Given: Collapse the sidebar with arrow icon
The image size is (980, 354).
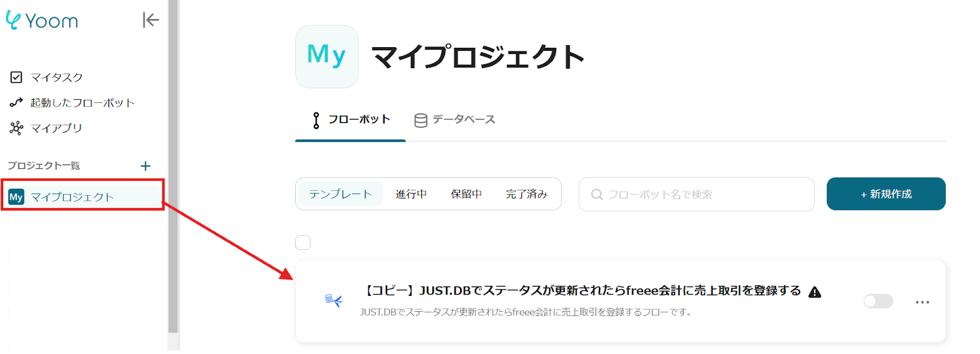Looking at the screenshot, I should point(151,20).
